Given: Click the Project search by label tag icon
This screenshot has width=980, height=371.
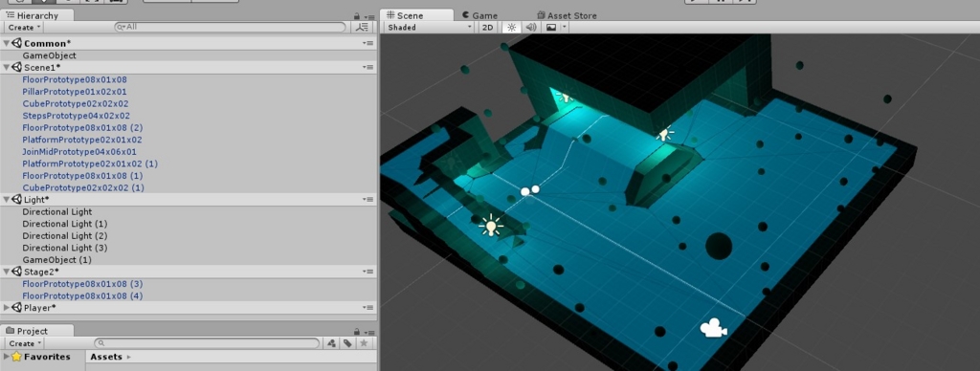Looking at the screenshot, I should [x=347, y=343].
